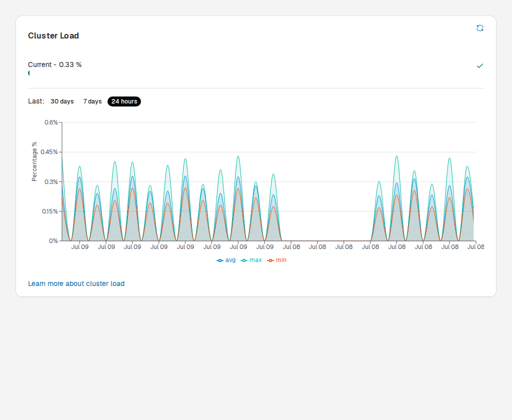Toggle the avg series in legend
The image size is (512, 420).
[x=226, y=260]
